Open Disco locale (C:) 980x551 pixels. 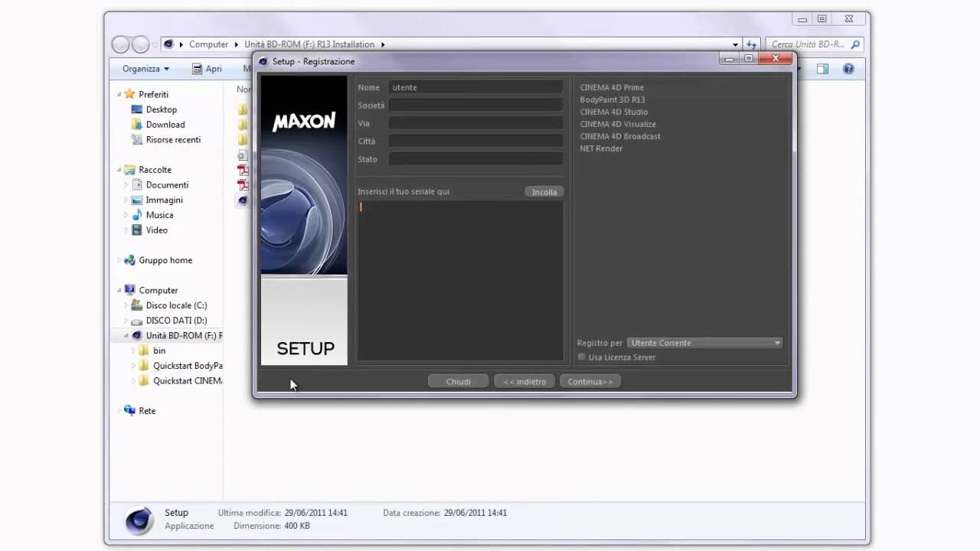(x=176, y=305)
